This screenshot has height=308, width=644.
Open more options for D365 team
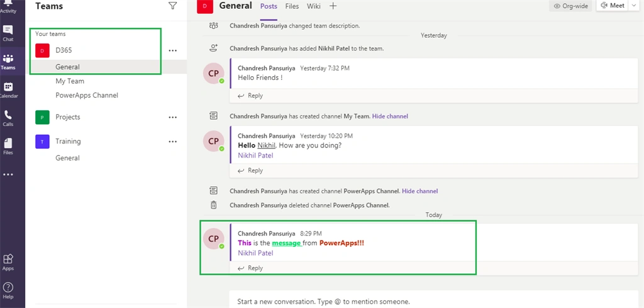(173, 50)
